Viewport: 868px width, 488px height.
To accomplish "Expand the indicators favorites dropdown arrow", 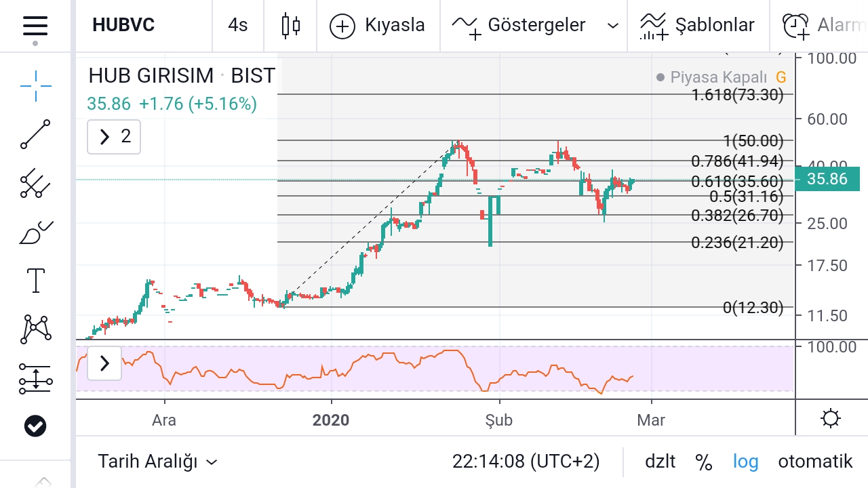I will [613, 26].
